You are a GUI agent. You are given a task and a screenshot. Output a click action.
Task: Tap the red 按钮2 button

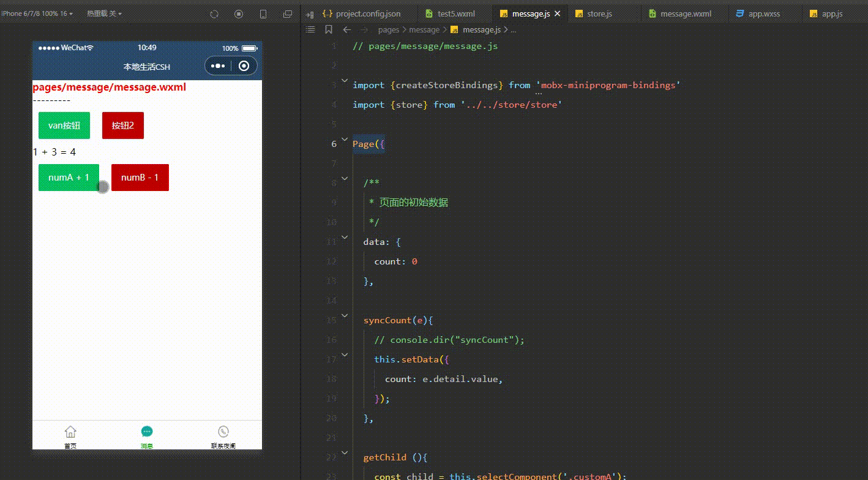coord(122,125)
